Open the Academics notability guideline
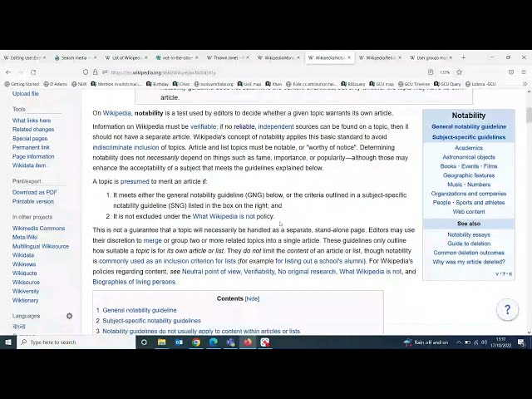 (469, 148)
